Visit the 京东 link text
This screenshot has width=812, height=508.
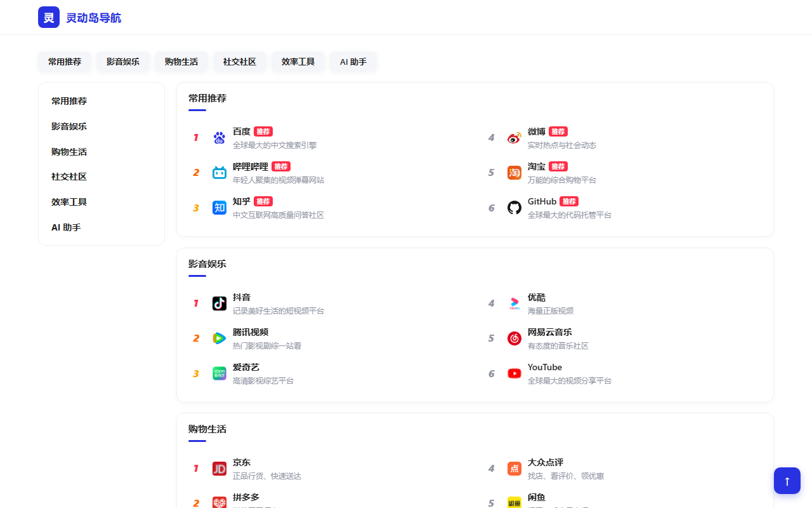pos(242,462)
